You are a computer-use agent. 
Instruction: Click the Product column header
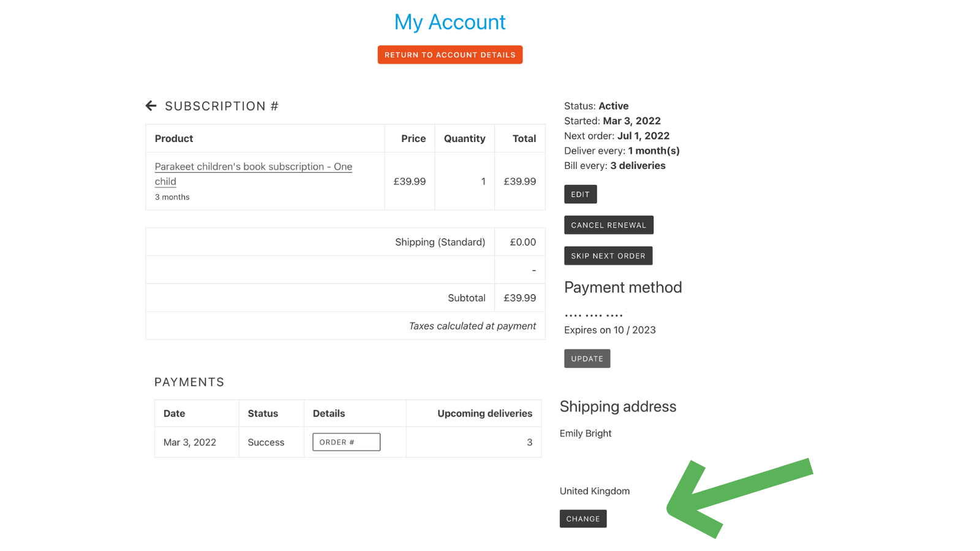coord(174,138)
